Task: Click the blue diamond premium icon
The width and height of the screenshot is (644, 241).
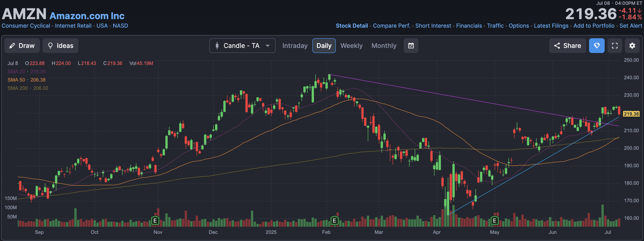Action: pos(596,46)
